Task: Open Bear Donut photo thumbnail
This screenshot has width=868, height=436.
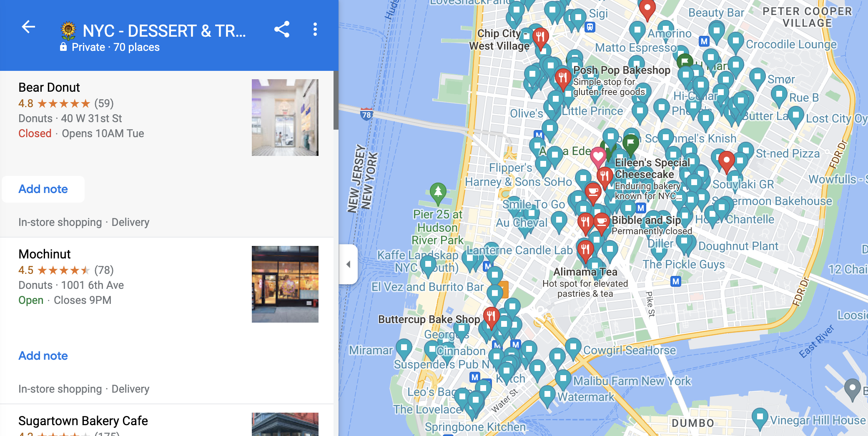Action: click(285, 118)
